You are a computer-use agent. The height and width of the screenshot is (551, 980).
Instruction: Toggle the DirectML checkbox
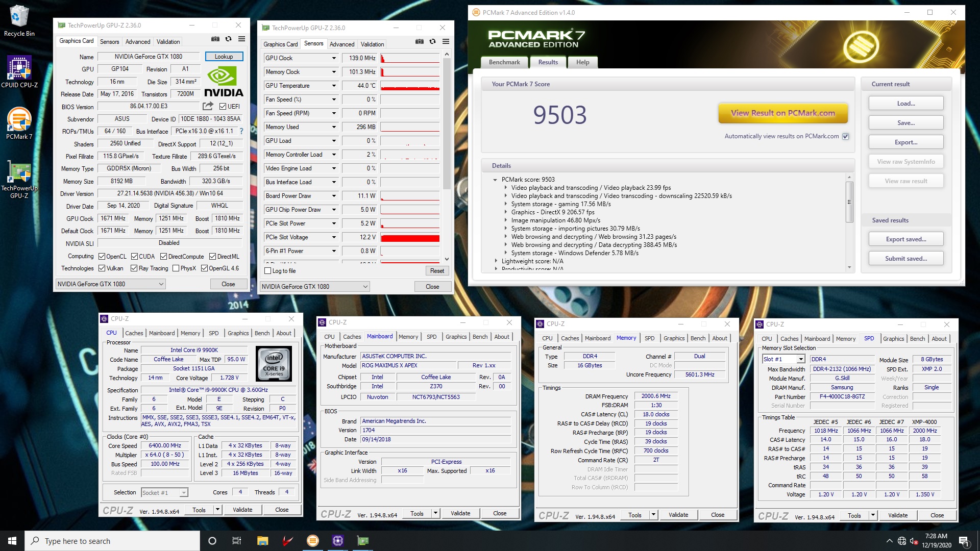tap(212, 257)
